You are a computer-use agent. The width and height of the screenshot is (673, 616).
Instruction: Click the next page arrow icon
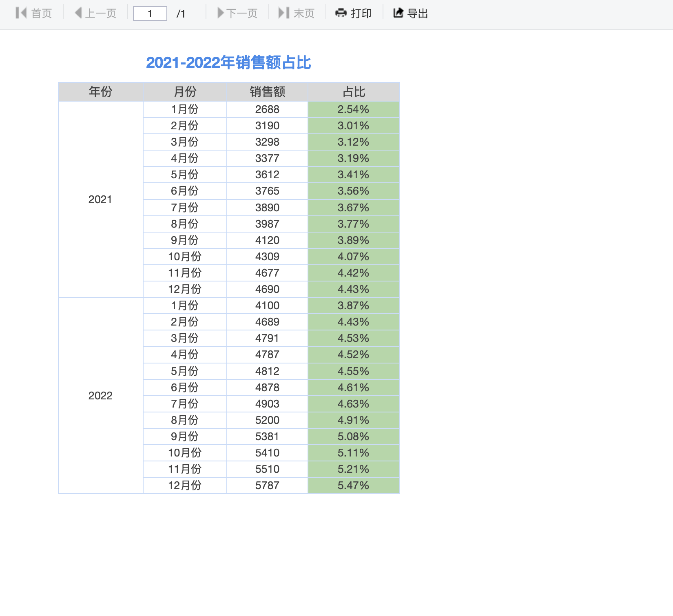221,13
